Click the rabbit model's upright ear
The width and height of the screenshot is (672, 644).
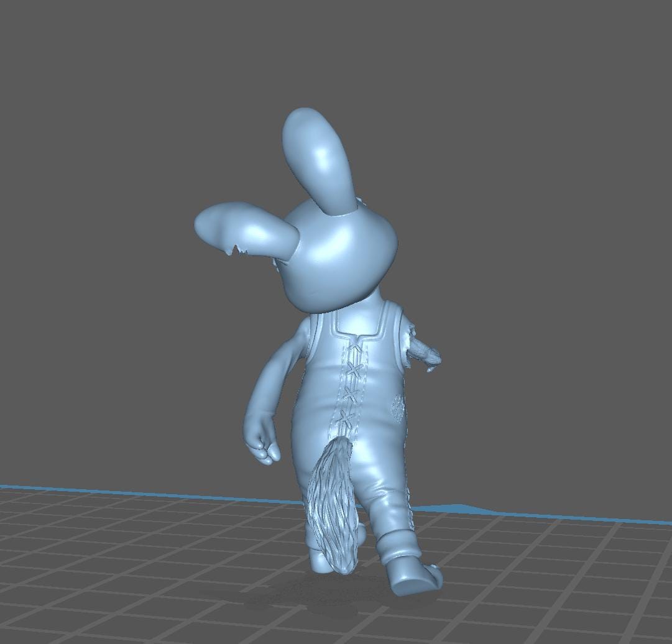pos(320,161)
